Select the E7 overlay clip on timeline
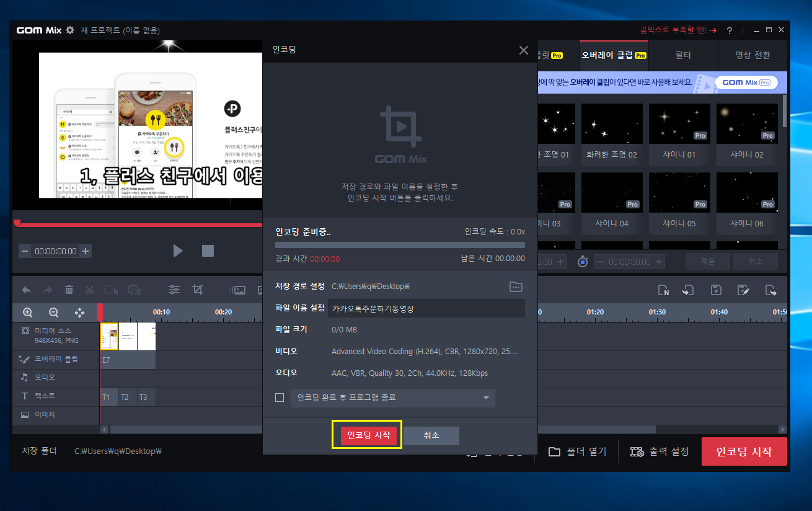812x511 pixels. (128, 360)
